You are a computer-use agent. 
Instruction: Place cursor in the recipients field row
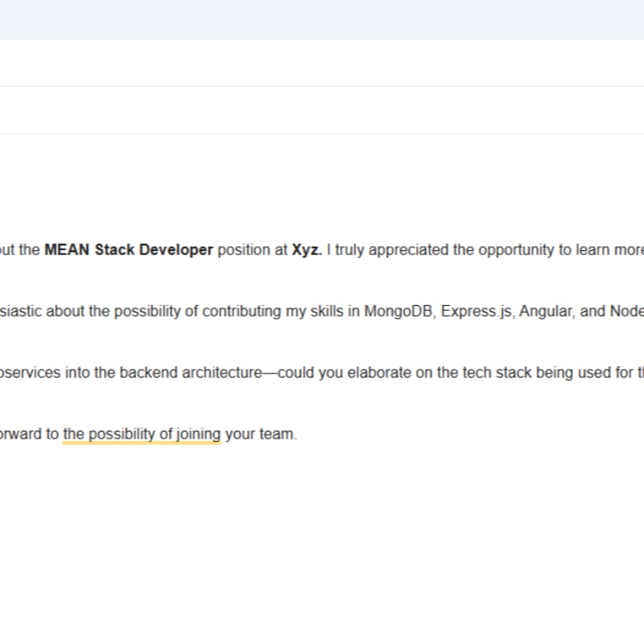click(x=322, y=64)
